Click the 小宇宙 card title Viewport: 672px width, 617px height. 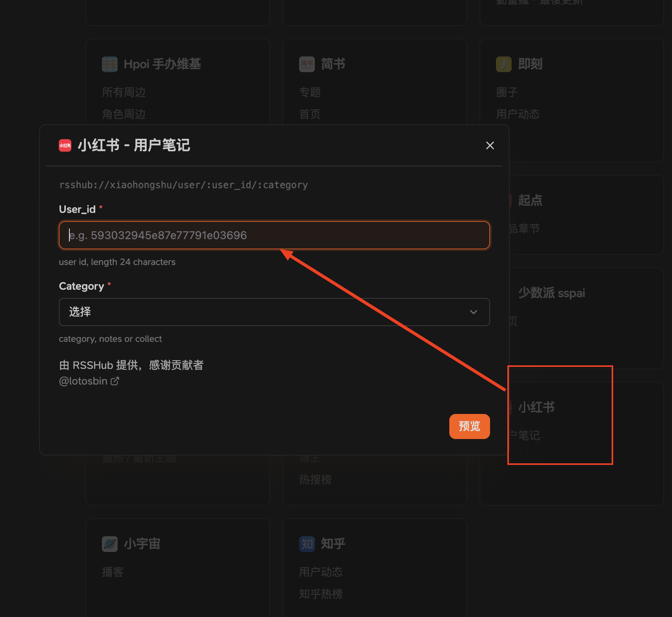142,544
